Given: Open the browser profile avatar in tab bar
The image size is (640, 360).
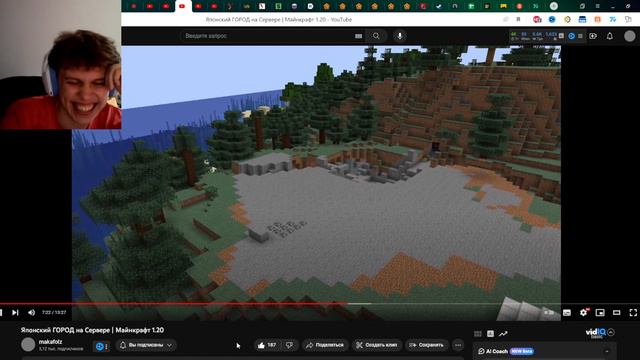Looking at the screenshot, I should (x=553, y=6).
